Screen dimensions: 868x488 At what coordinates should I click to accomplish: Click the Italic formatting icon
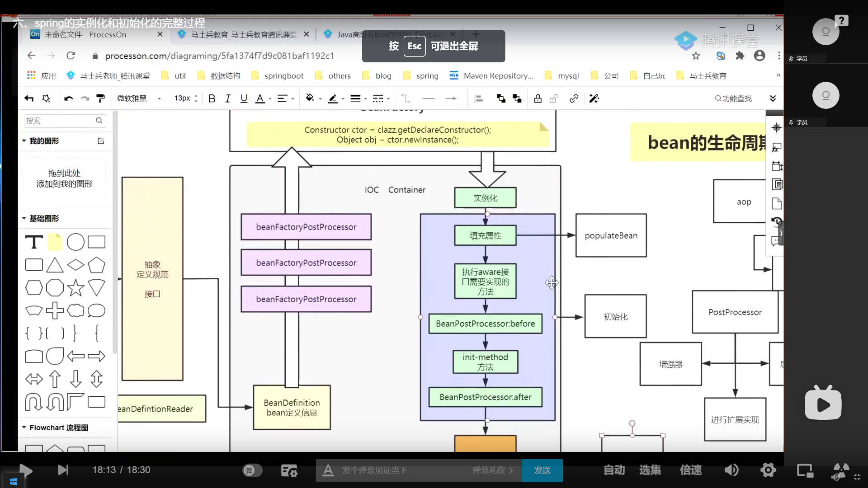[228, 99]
